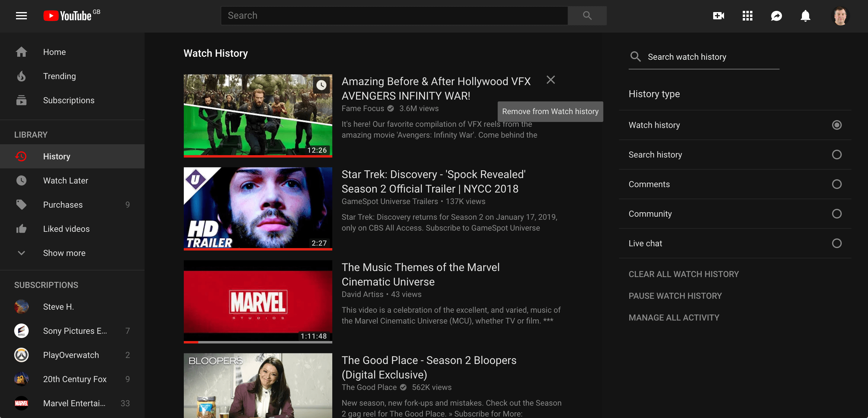Select the Live chat radio button
868x418 pixels.
coord(836,243)
